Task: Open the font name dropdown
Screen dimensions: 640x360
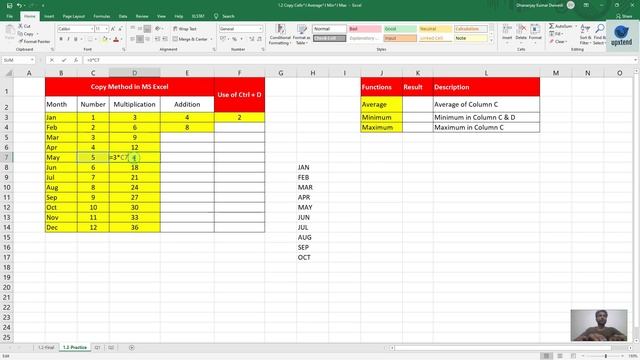Action: (x=91, y=29)
